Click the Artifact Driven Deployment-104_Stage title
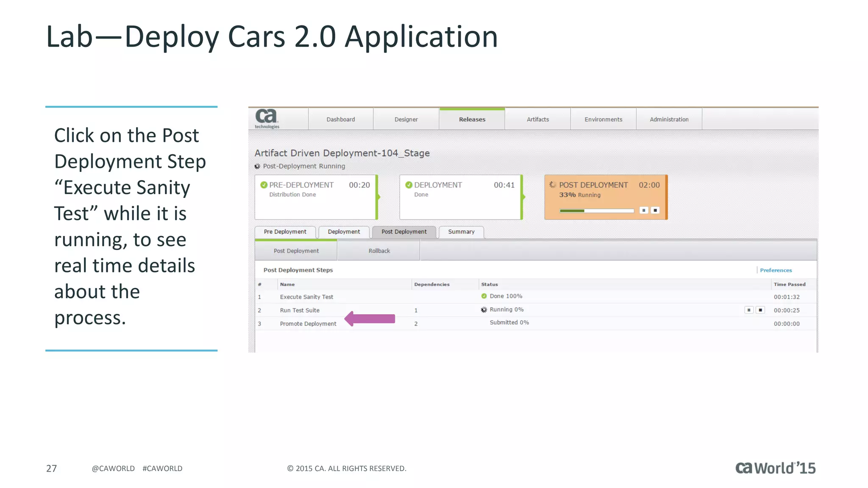Viewport: 868px width, 488px height. click(342, 153)
